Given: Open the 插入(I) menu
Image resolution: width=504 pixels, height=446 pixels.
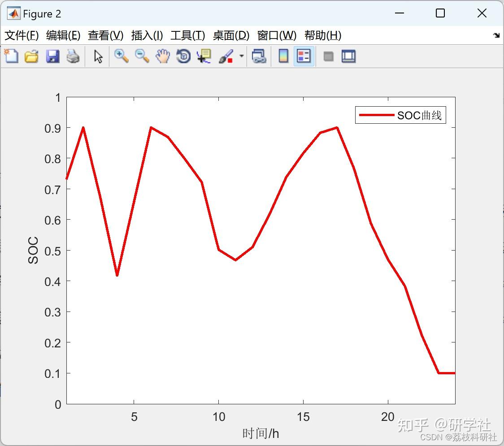Looking at the screenshot, I should coord(147,35).
